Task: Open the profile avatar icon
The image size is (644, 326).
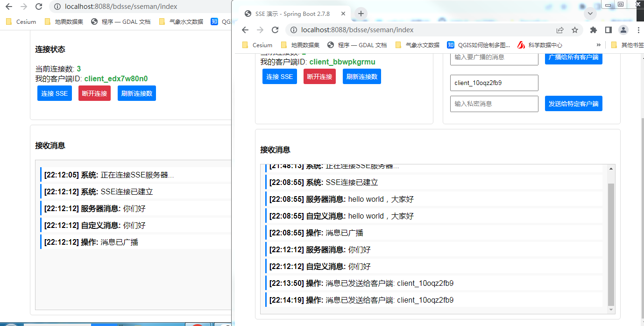Action: [623, 30]
